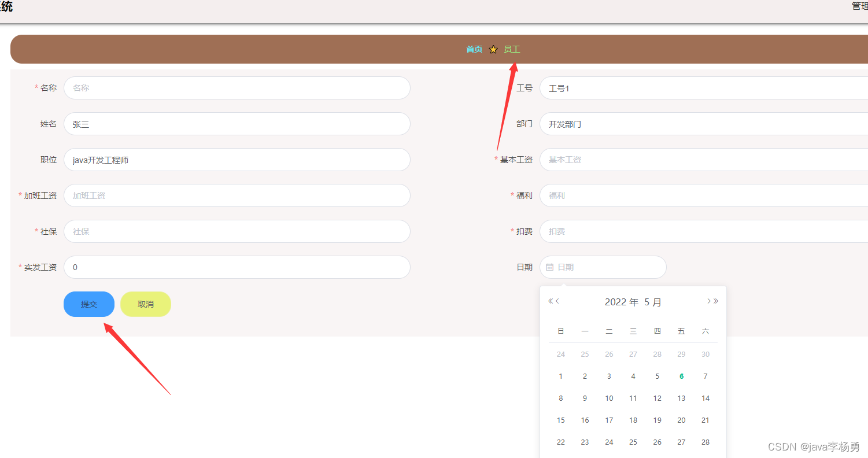Select May 12 in calendar
The width and height of the screenshot is (868, 458).
coord(657,398)
